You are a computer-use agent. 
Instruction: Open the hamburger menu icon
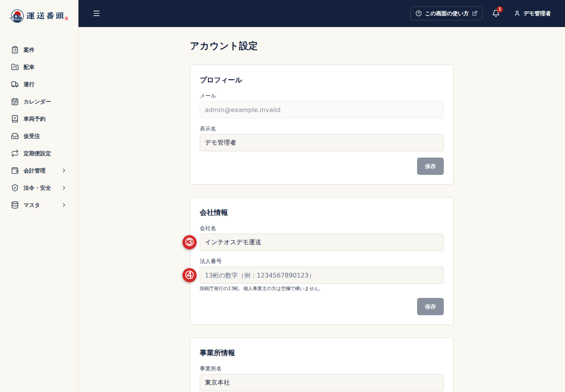point(97,13)
